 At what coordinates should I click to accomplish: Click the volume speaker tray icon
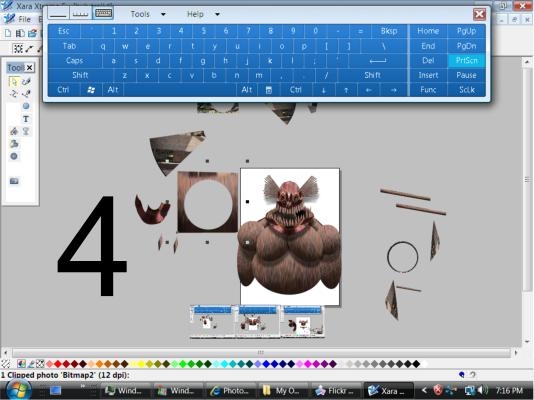click(482, 390)
